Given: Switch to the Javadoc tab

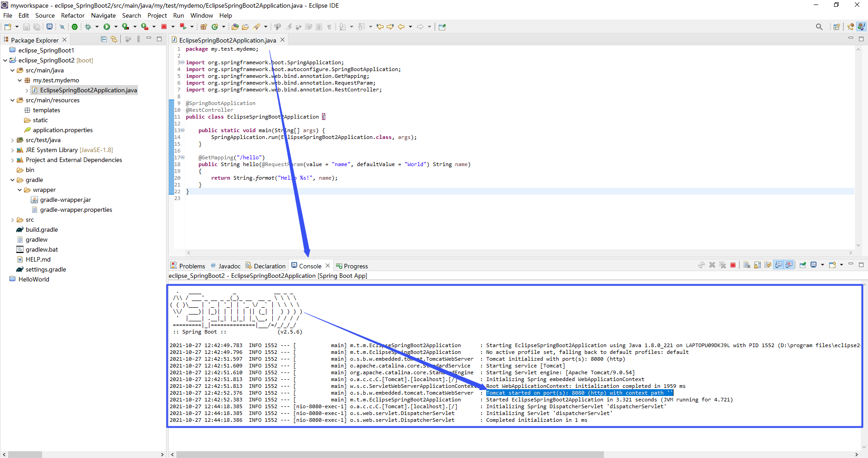Looking at the screenshot, I should tap(225, 266).
